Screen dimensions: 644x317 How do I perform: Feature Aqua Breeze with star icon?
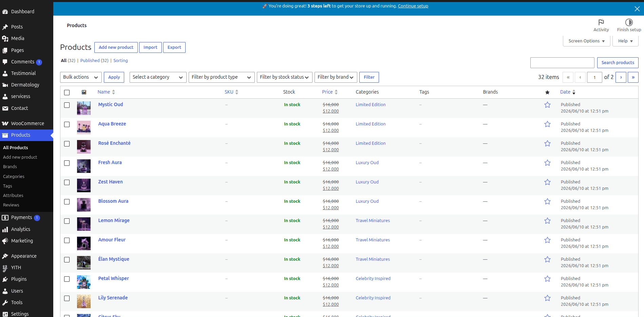point(547,124)
